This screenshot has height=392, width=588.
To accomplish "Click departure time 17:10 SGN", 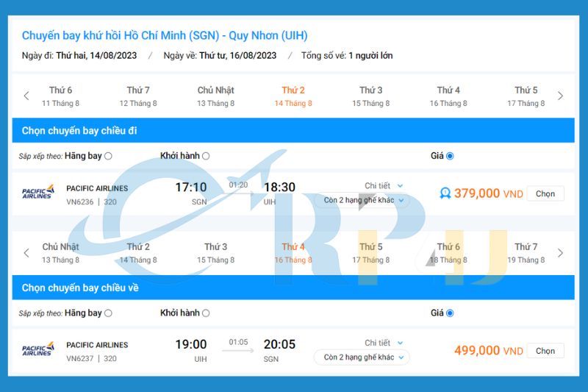I will (191, 193).
